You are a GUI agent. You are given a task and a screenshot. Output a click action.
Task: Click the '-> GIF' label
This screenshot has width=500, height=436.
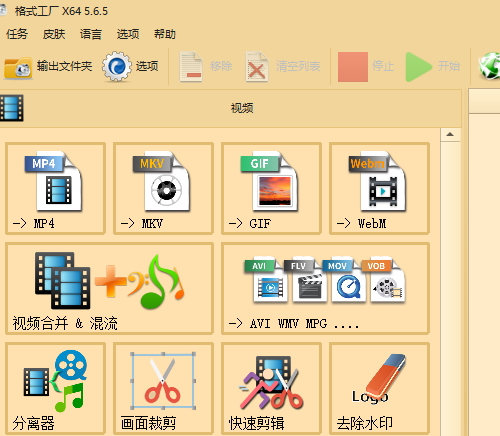point(250,223)
